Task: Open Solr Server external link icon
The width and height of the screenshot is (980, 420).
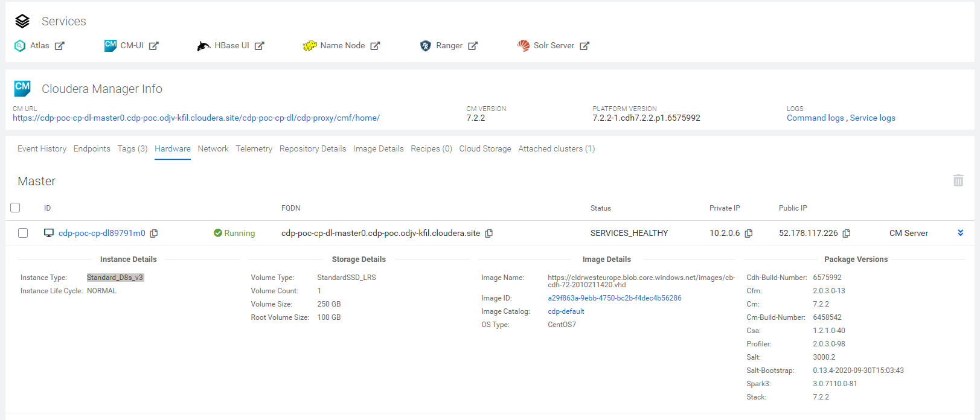Action: tap(584, 46)
